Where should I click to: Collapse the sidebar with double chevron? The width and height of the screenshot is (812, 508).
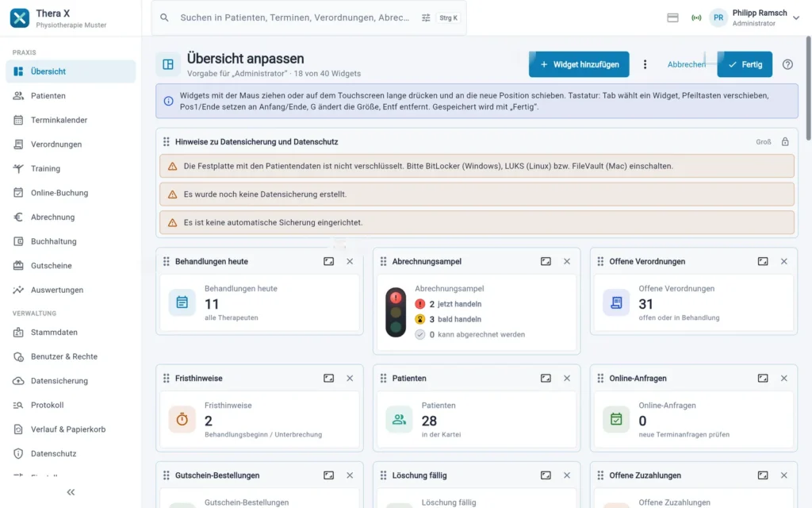coord(71,492)
